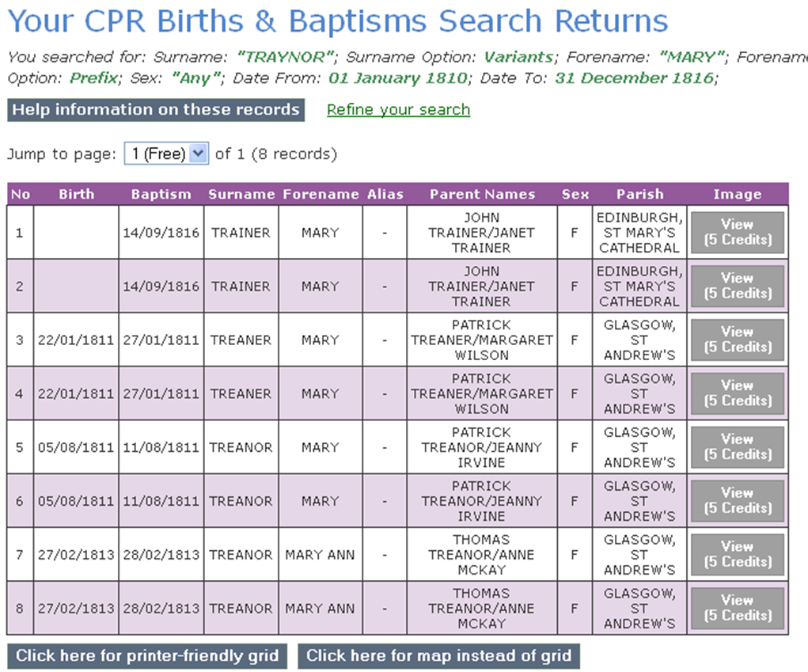View image for record 4 Mary Treaner
This screenshot has height=672, width=808.
pyautogui.click(x=738, y=393)
